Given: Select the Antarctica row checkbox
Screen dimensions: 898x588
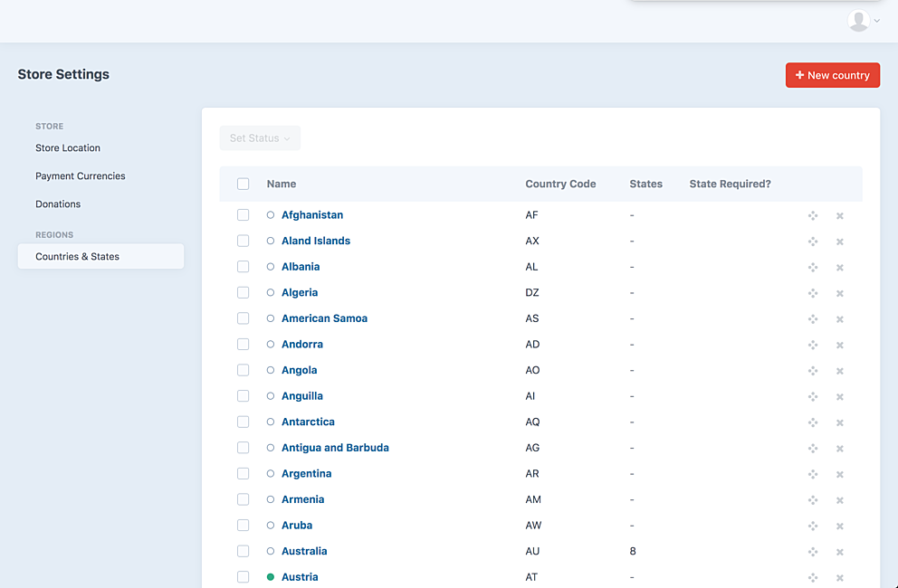Looking at the screenshot, I should (x=243, y=422).
